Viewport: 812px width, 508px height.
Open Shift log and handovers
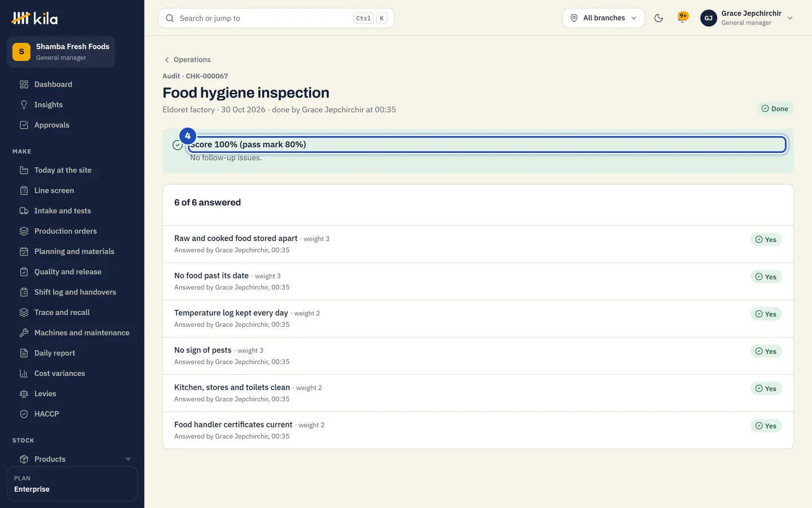[x=72, y=292]
